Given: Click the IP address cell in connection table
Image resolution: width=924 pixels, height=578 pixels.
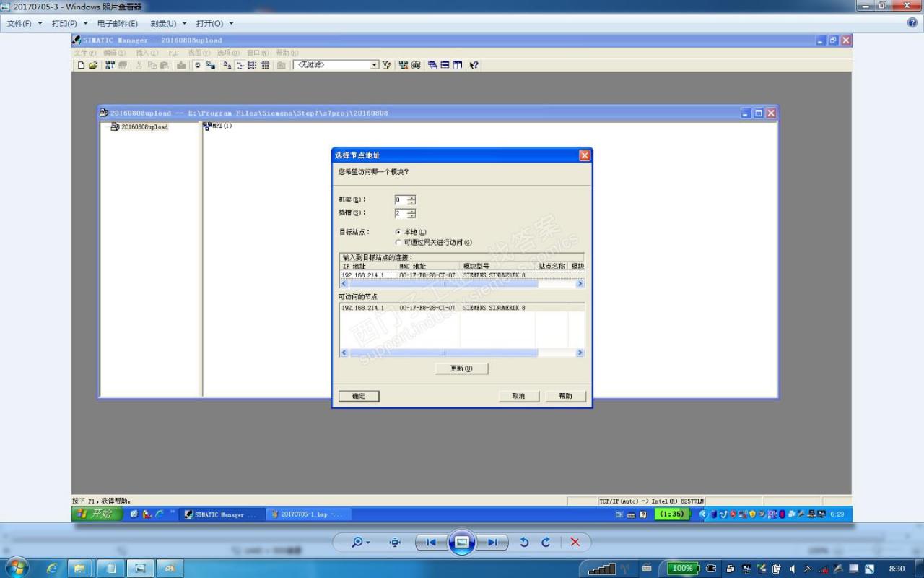Looking at the screenshot, I should click(368, 275).
